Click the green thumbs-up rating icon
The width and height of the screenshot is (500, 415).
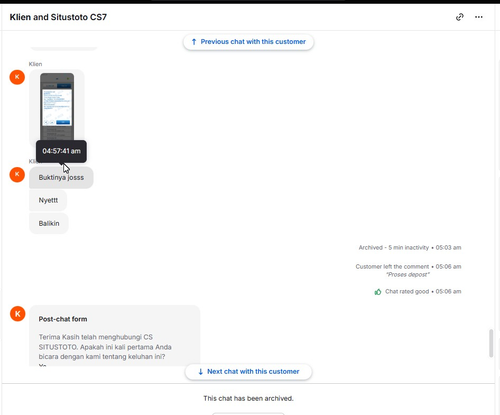point(378,292)
